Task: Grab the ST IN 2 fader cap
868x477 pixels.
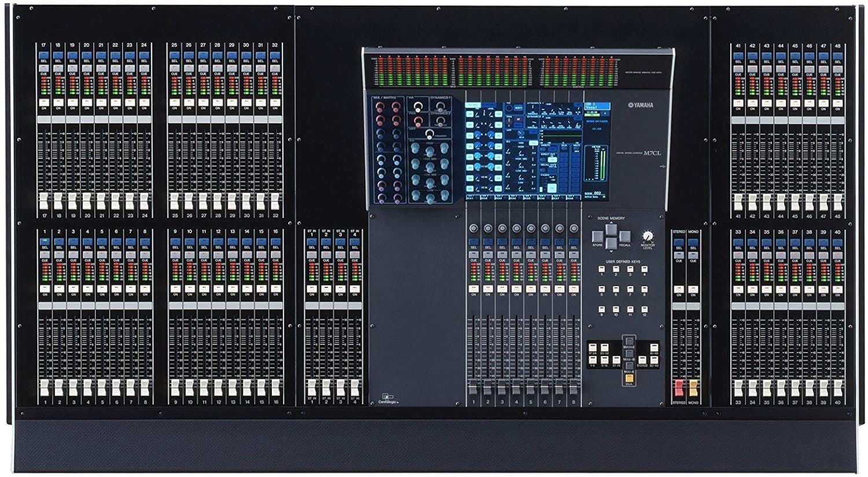Action: coord(326,387)
